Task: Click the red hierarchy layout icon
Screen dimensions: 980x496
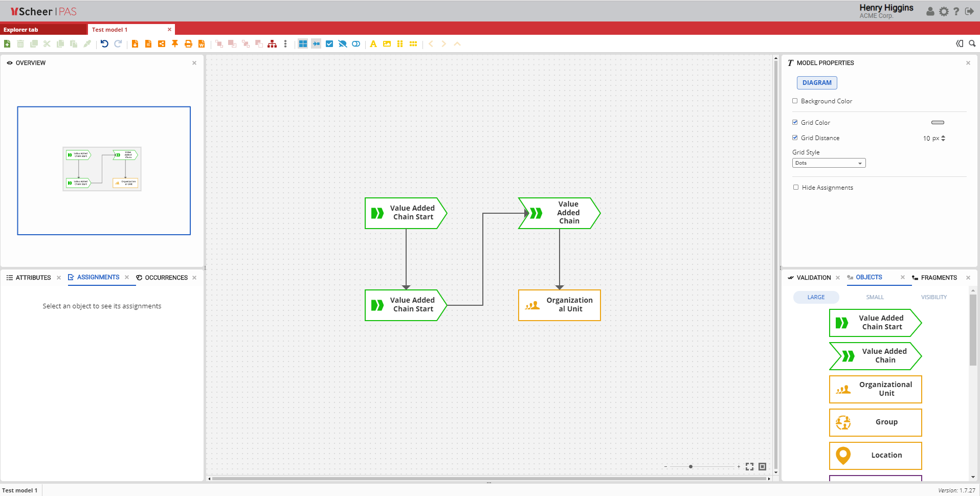Action: tap(272, 44)
